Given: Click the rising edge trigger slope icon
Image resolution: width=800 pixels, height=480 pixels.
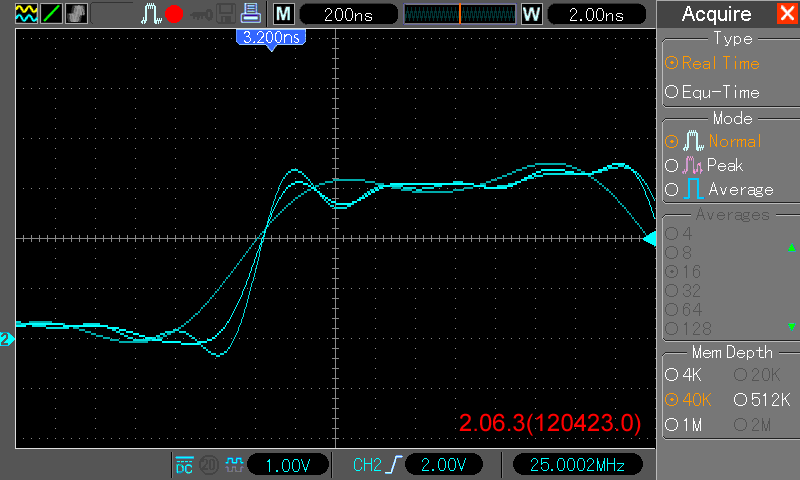Looking at the screenshot, I should (394, 465).
